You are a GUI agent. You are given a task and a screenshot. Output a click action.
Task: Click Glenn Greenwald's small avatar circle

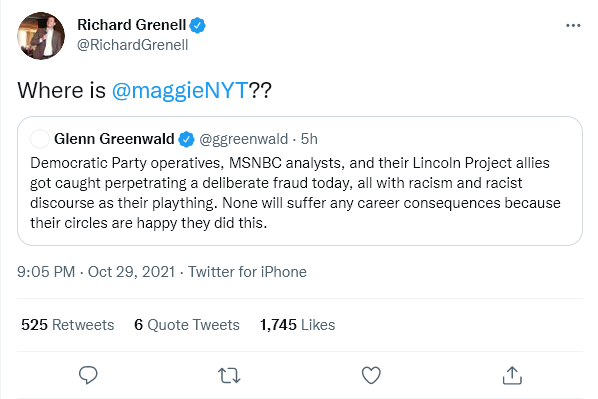pos(40,139)
